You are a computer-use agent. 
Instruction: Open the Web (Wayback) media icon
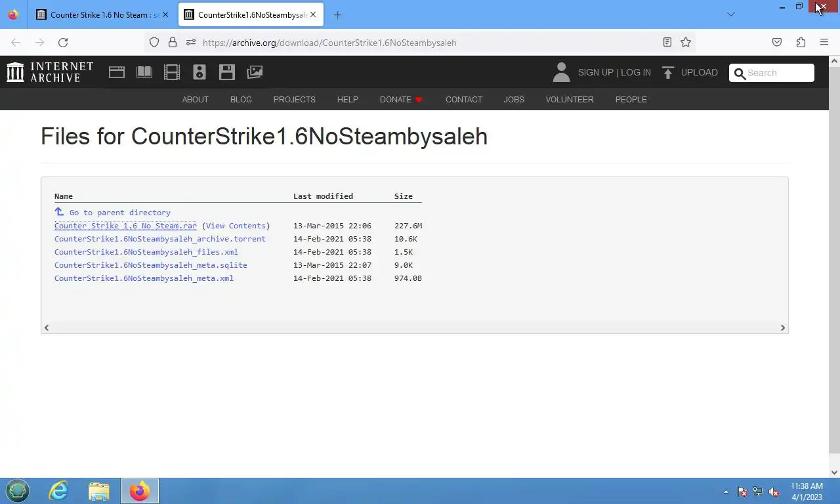point(117,72)
